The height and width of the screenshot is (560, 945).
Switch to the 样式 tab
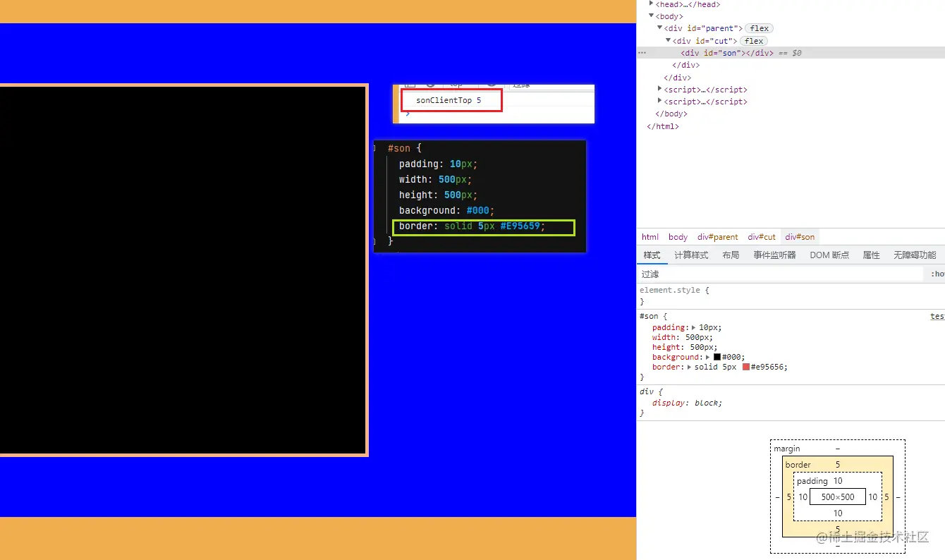click(x=652, y=255)
